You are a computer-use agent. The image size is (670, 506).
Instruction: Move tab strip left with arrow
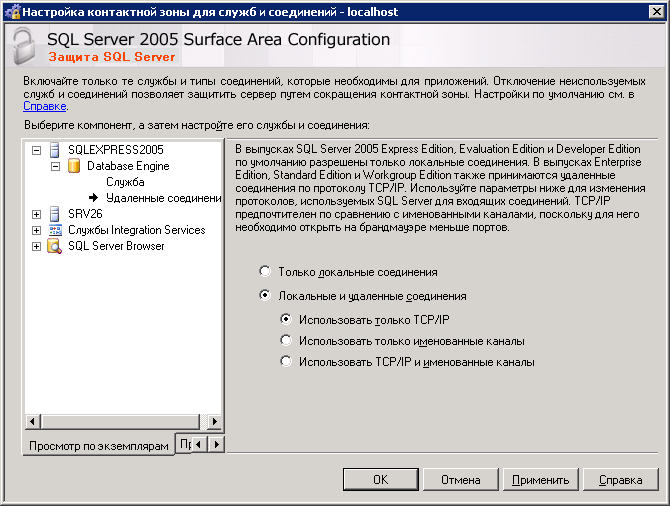pyautogui.click(x=198, y=444)
